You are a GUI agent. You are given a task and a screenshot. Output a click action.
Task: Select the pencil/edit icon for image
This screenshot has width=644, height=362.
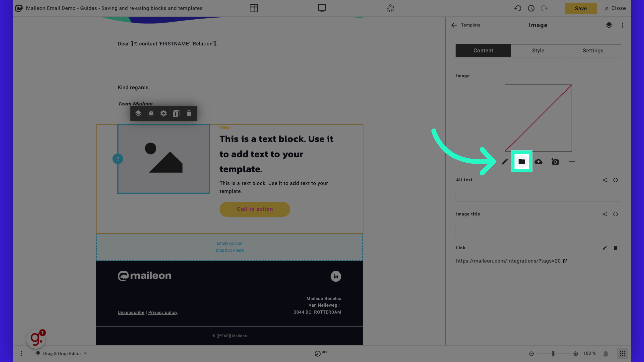505,161
